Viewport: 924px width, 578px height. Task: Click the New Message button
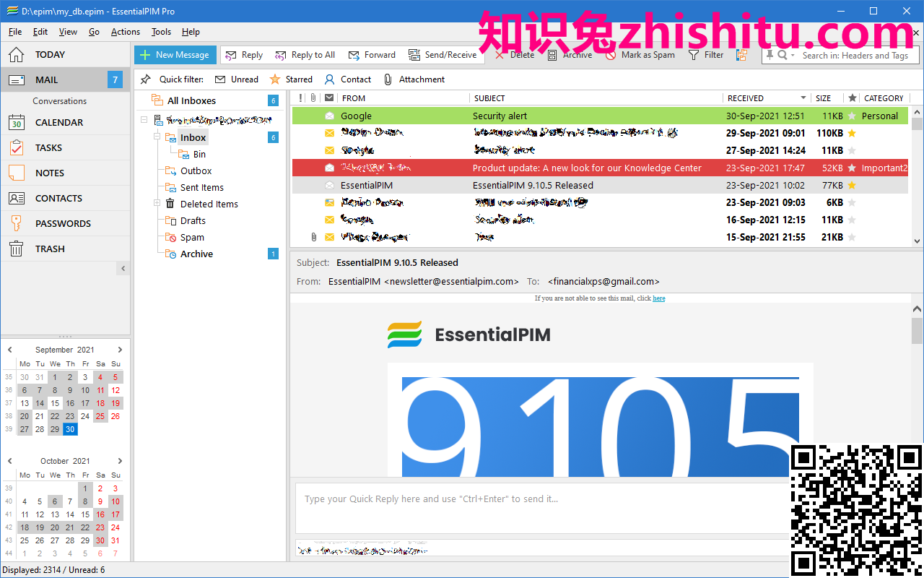(x=175, y=54)
